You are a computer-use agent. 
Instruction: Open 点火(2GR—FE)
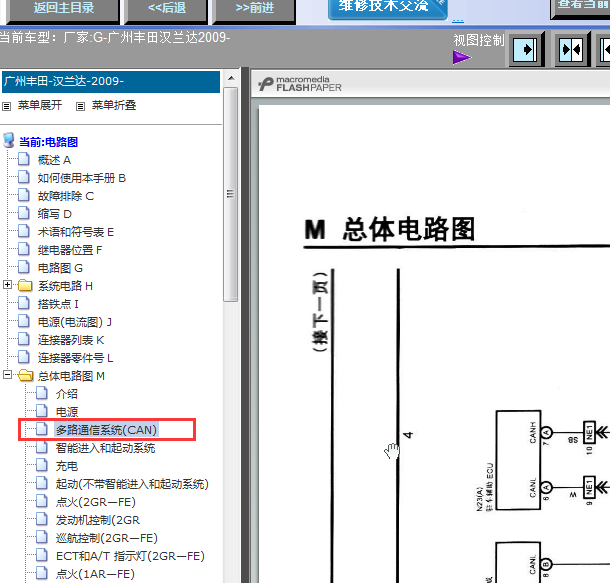96,502
